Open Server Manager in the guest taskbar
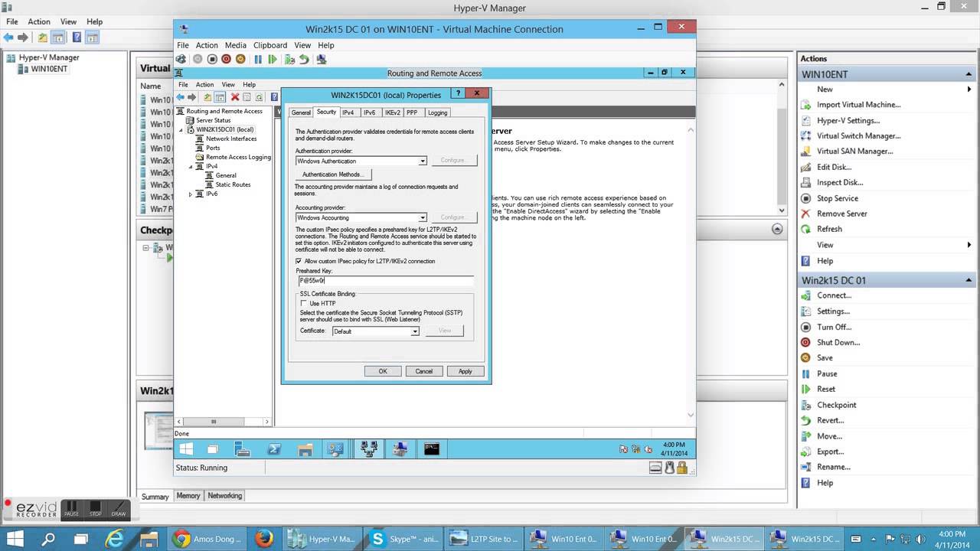This screenshot has height=551, width=980. [x=243, y=449]
